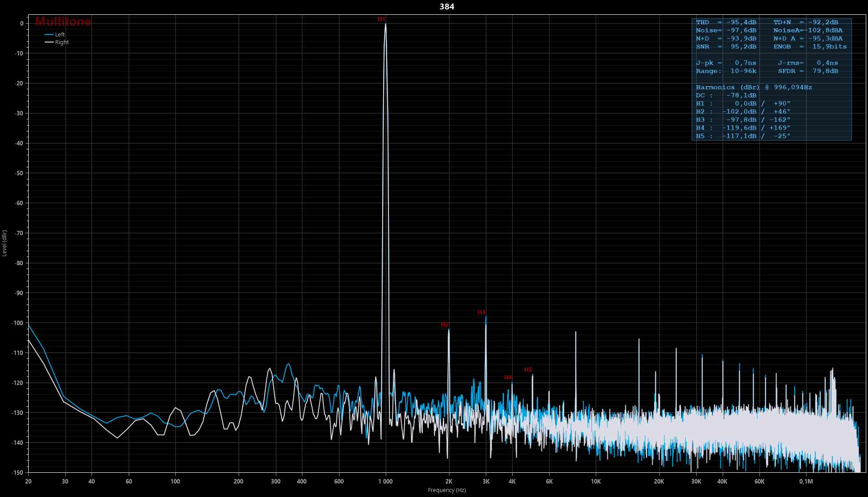Click the 60K frequency tick label

(x=759, y=481)
